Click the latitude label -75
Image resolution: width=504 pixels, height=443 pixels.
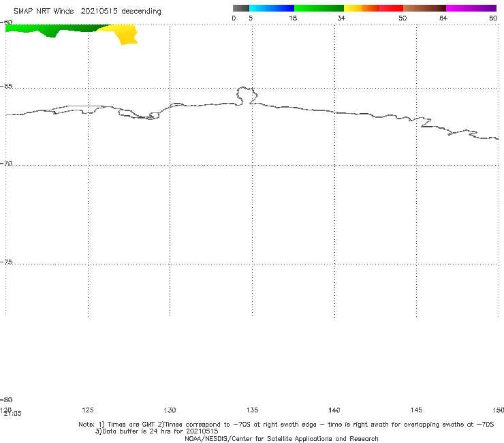6,262
